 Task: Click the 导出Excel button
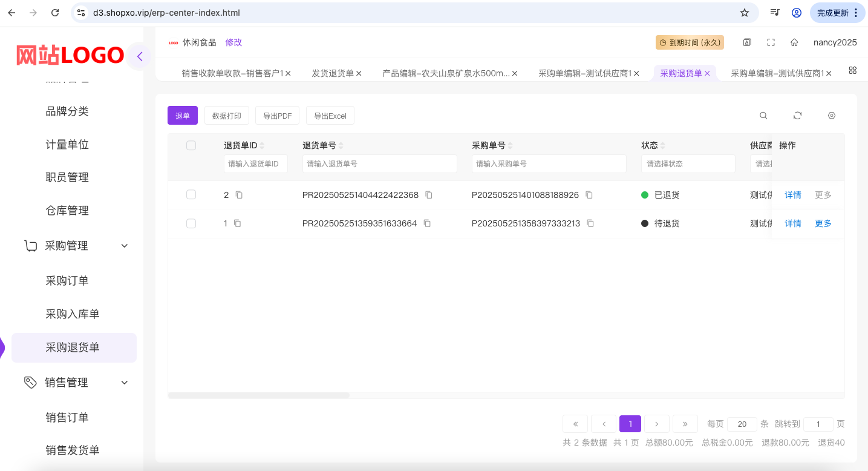pos(330,116)
